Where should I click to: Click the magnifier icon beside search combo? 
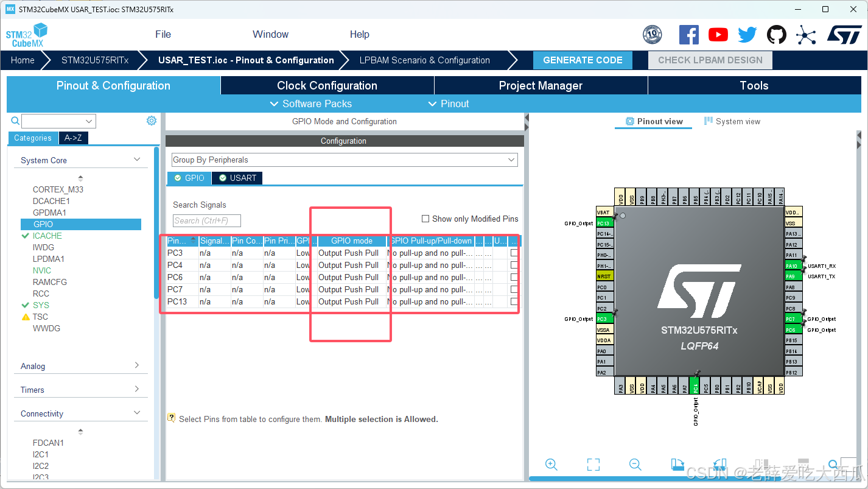tap(16, 121)
